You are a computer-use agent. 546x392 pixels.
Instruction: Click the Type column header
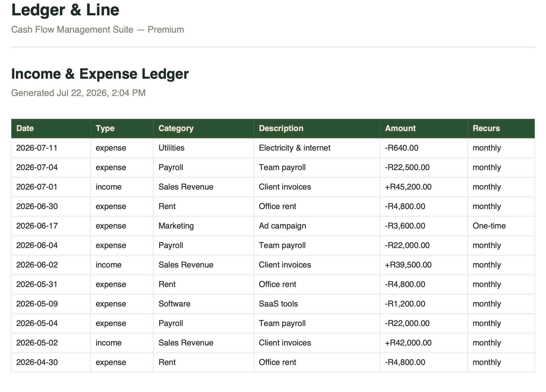(x=122, y=128)
